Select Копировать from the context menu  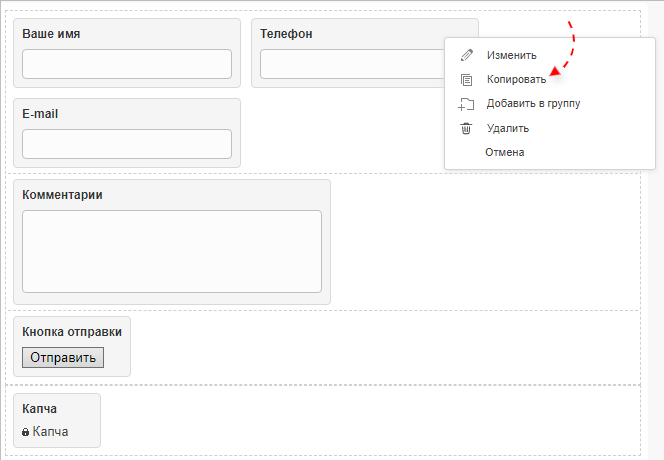click(516, 79)
